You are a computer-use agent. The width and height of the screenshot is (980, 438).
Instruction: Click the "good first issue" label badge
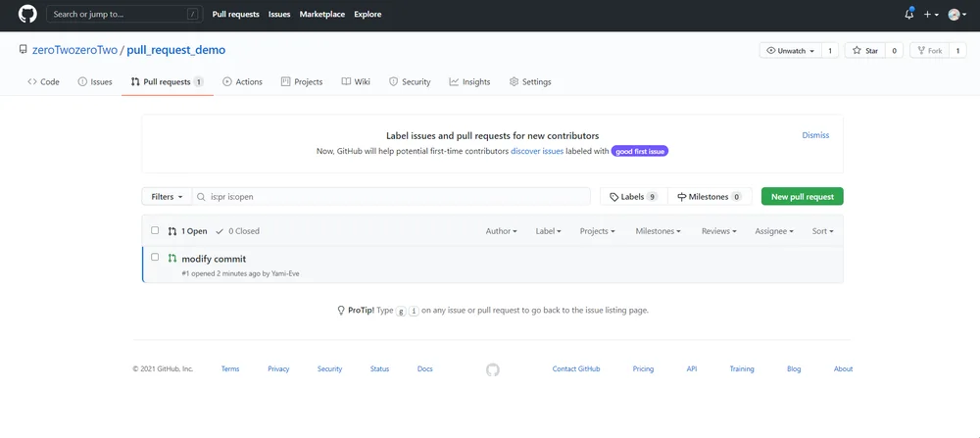click(639, 151)
